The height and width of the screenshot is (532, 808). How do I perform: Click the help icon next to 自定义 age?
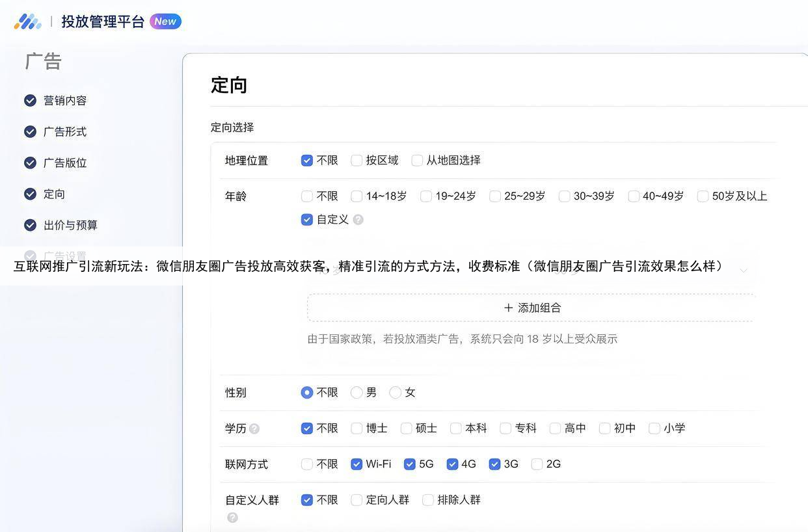click(358, 220)
